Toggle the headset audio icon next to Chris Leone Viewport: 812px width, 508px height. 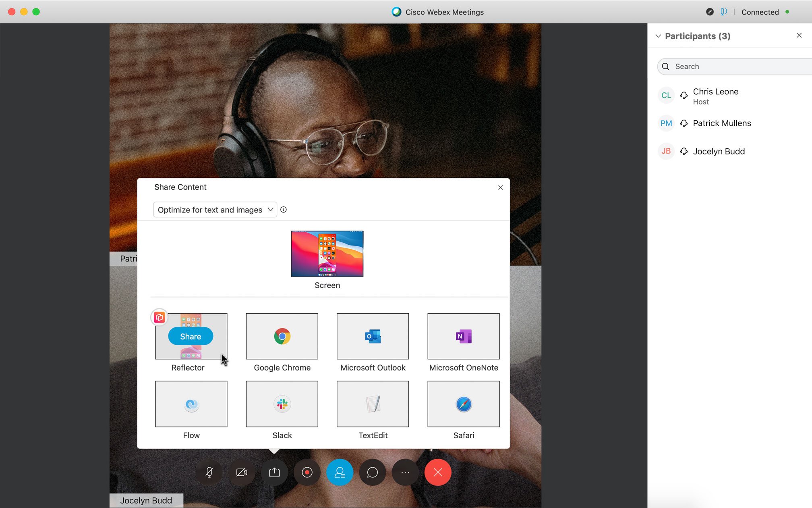coord(684,96)
